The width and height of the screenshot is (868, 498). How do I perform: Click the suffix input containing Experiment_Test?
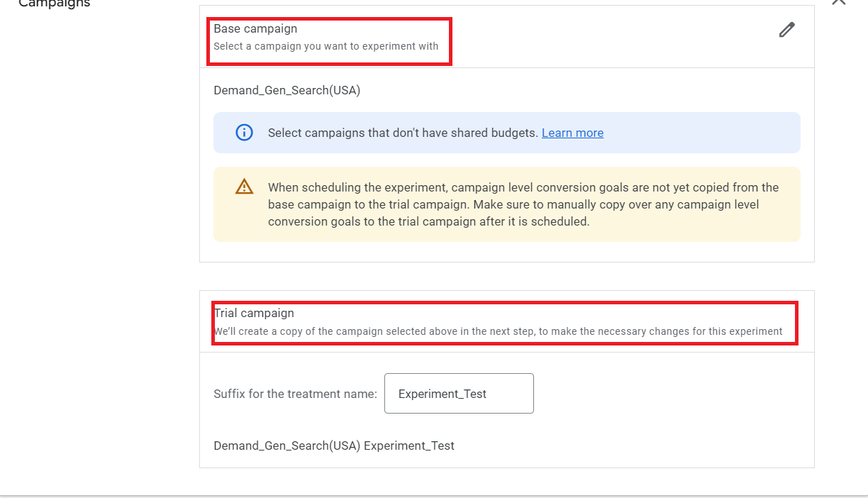click(459, 394)
